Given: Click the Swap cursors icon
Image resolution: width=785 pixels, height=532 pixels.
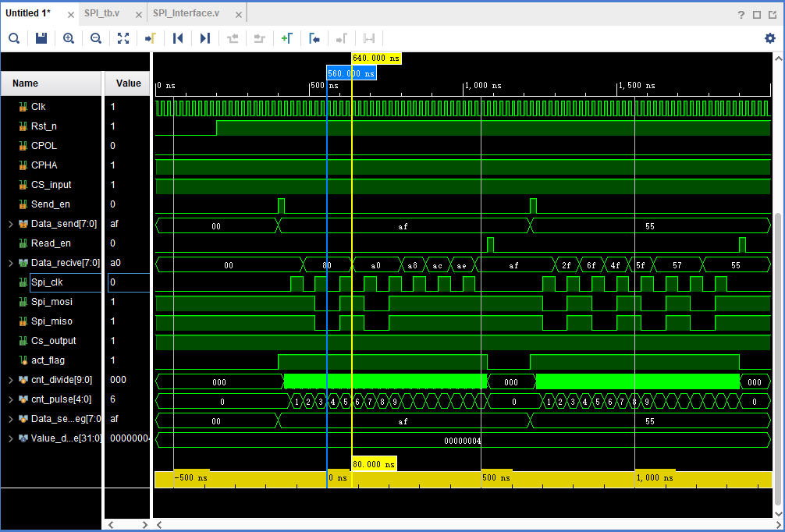Looking at the screenshot, I should tap(369, 38).
